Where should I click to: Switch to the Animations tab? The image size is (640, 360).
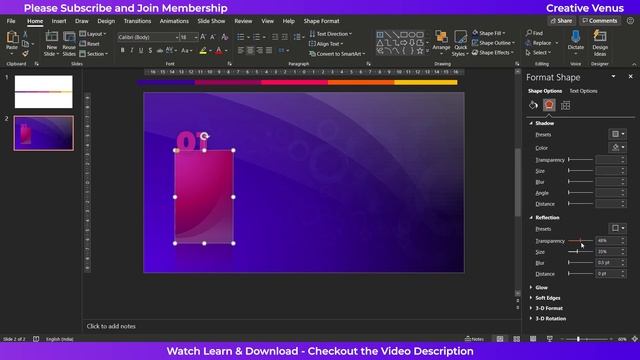(174, 21)
